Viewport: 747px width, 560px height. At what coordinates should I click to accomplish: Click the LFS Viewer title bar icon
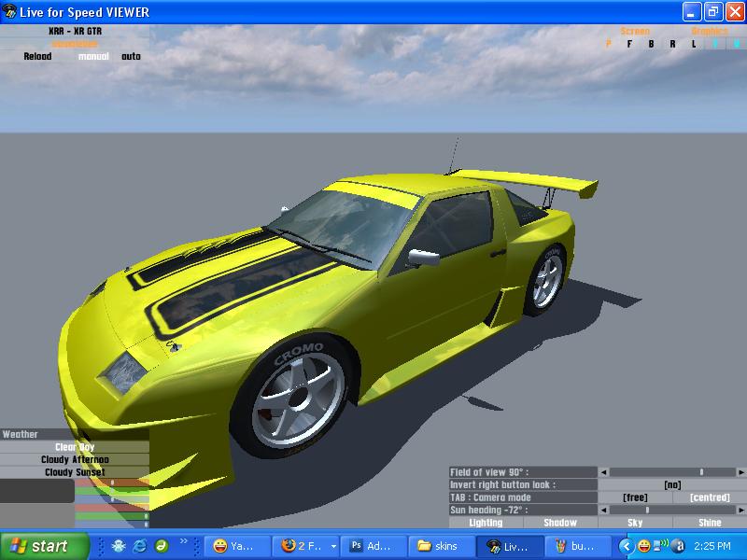[x=9, y=11]
